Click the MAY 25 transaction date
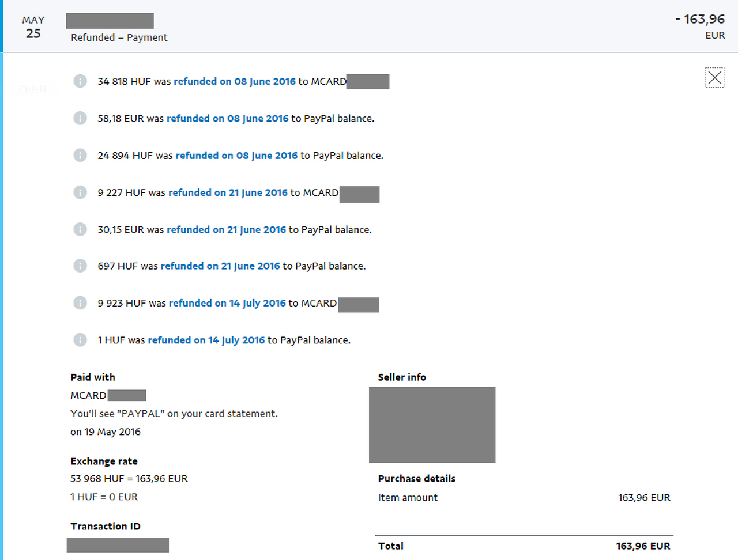The height and width of the screenshot is (560, 738). point(33,27)
